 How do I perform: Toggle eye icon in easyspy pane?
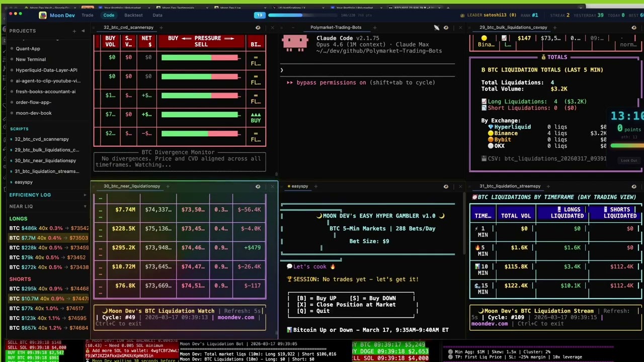click(x=446, y=186)
